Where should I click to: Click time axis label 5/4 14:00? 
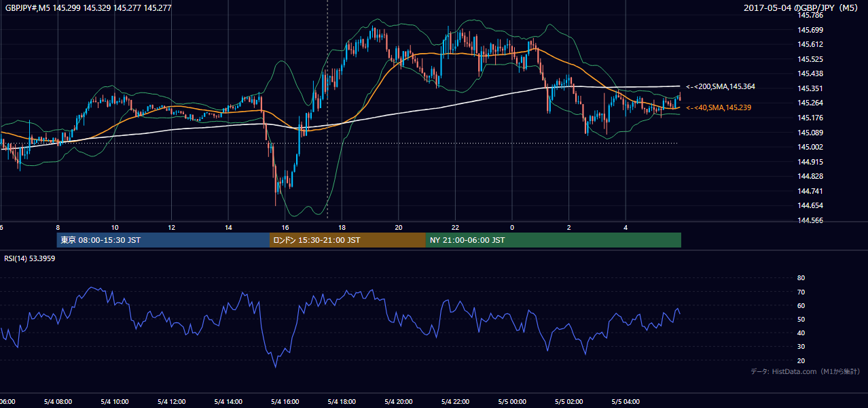click(228, 402)
